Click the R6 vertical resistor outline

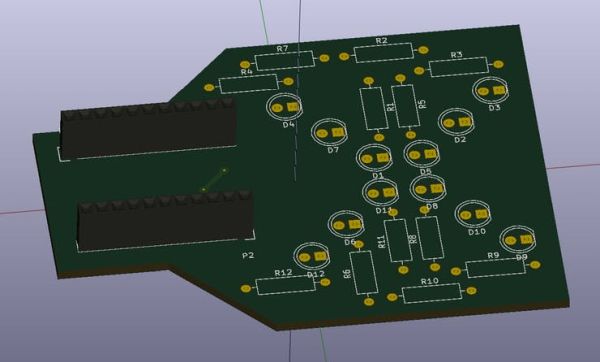tap(364, 272)
